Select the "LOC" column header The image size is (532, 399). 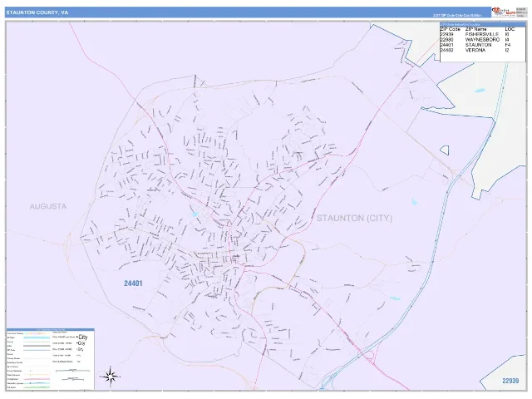click(x=510, y=29)
